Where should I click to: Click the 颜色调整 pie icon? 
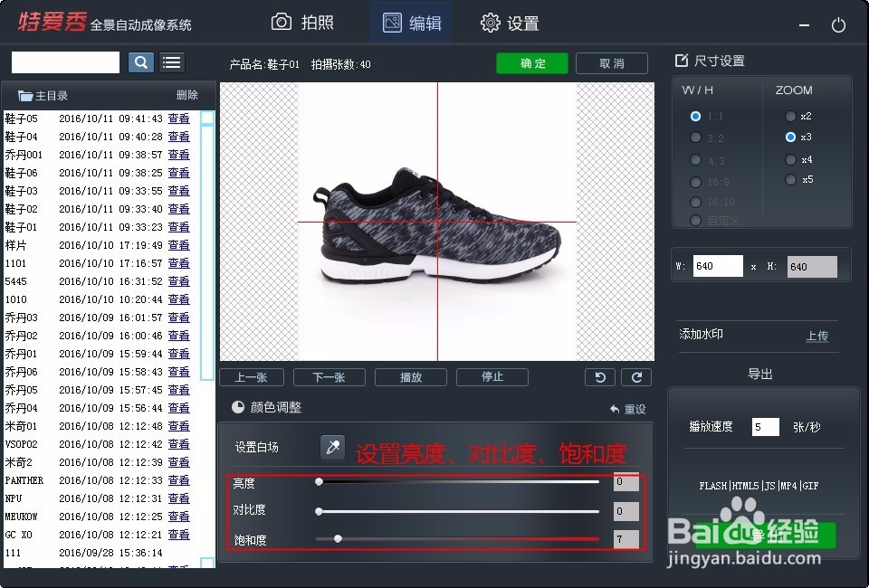pos(238,407)
